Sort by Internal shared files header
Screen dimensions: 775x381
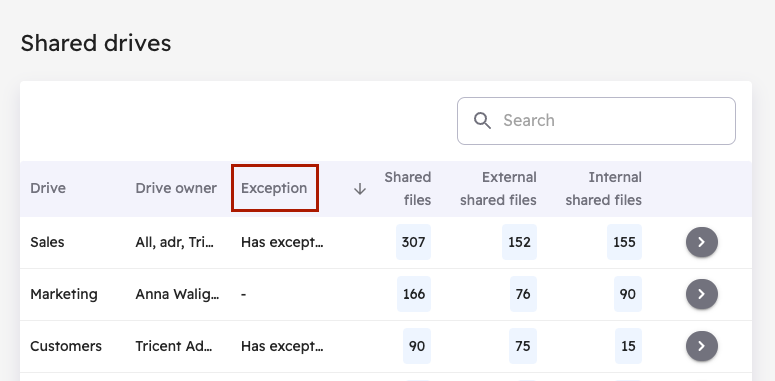click(x=603, y=188)
